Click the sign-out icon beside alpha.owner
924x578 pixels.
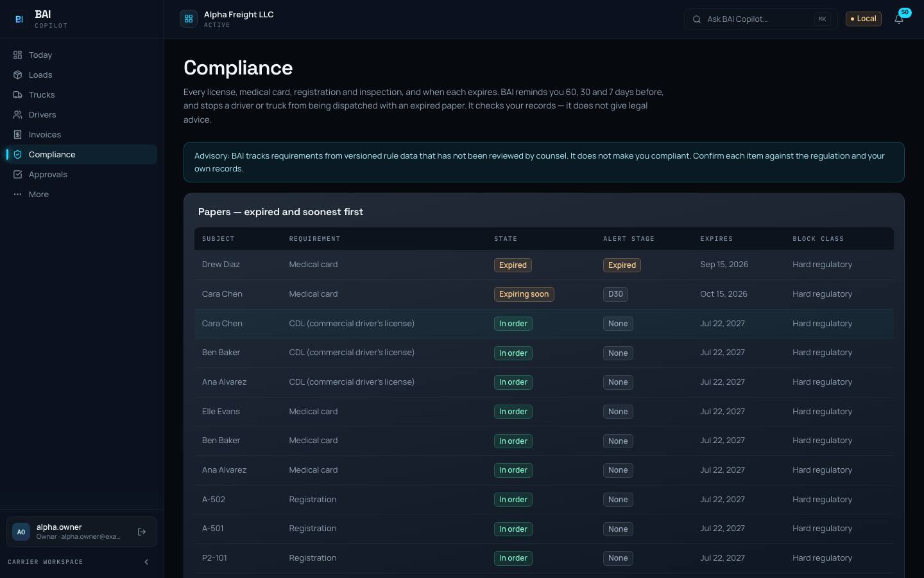pos(142,532)
